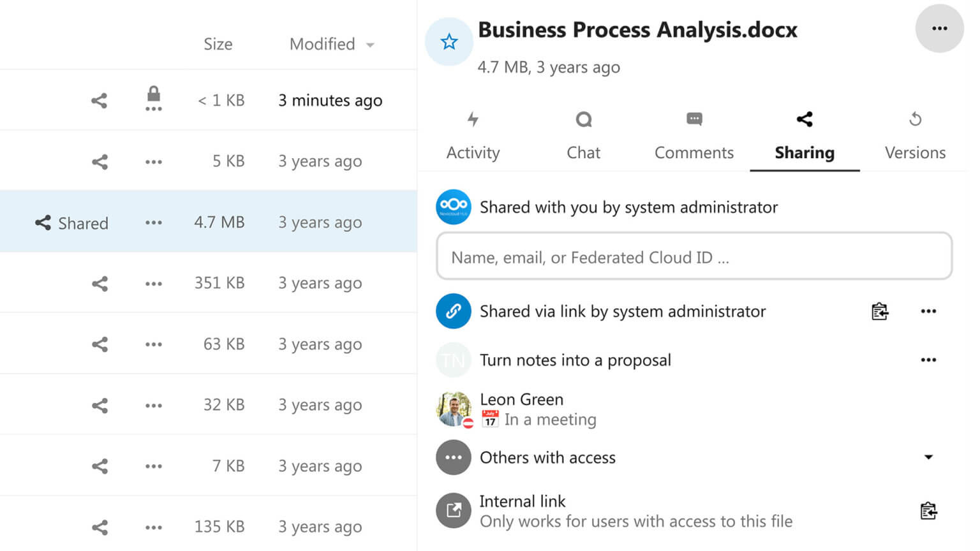This screenshot has height=551, width=980.
Task: Open the top-right three-dot file actions menu
Action: (x=939, y=29)
